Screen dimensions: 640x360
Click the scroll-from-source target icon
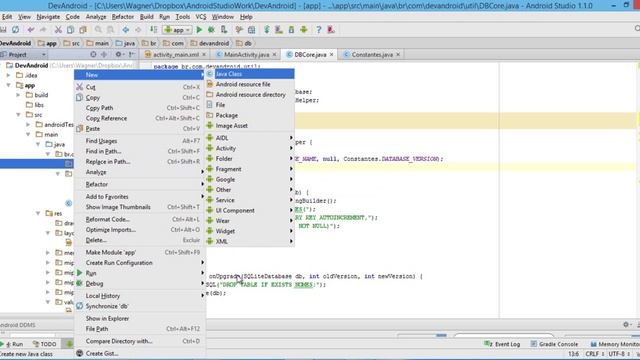point(93,54)
